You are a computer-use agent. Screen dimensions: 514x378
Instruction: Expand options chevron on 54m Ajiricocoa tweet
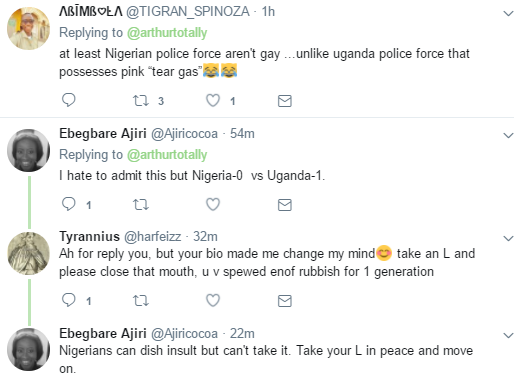tap(508, 135)
